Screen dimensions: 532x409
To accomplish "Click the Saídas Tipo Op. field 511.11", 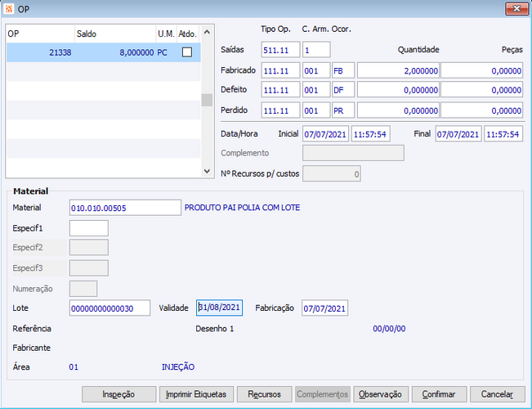I will tap(280, 50).
